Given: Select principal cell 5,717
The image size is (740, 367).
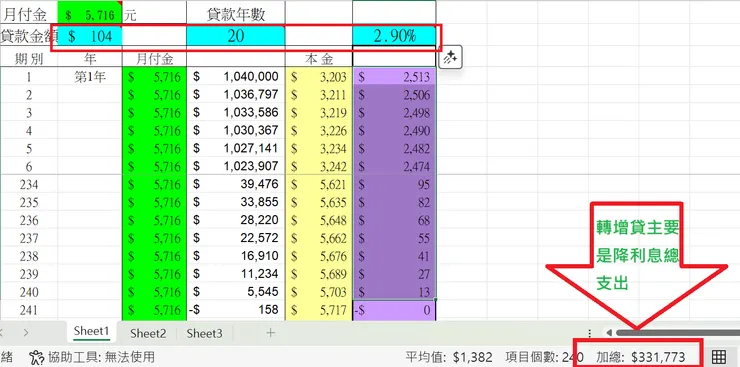Looking at the screenshot, I should click(x=319, y=310).
